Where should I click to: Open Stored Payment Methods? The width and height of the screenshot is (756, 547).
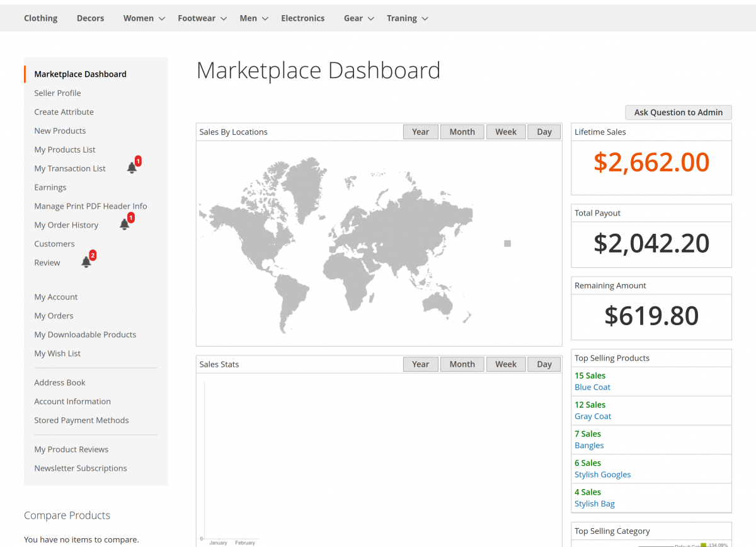click(81, 420)
